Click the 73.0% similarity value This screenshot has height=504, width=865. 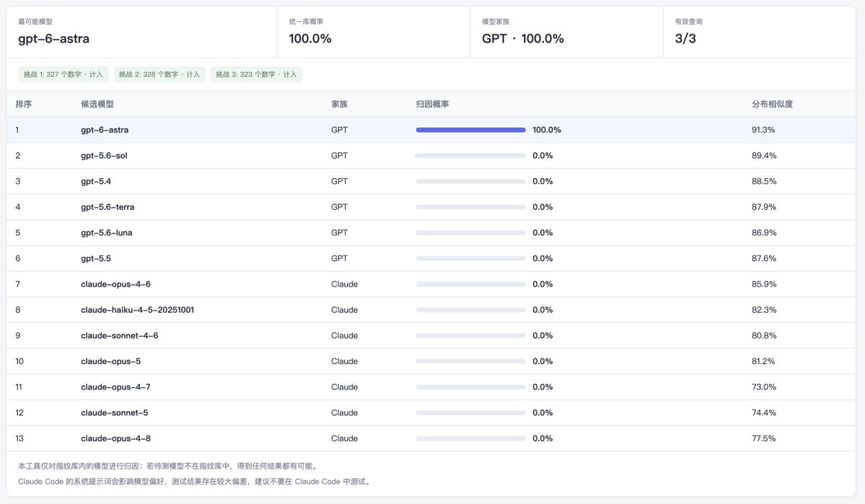tap(764, 387)
